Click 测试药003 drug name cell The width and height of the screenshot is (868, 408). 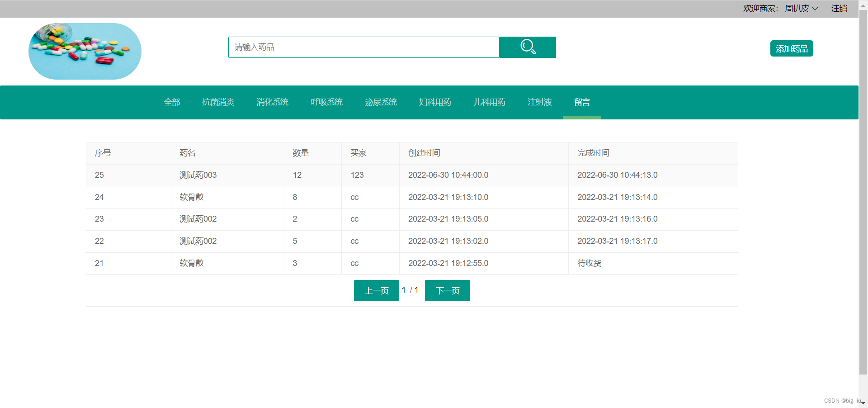click(x=227, y=175)
